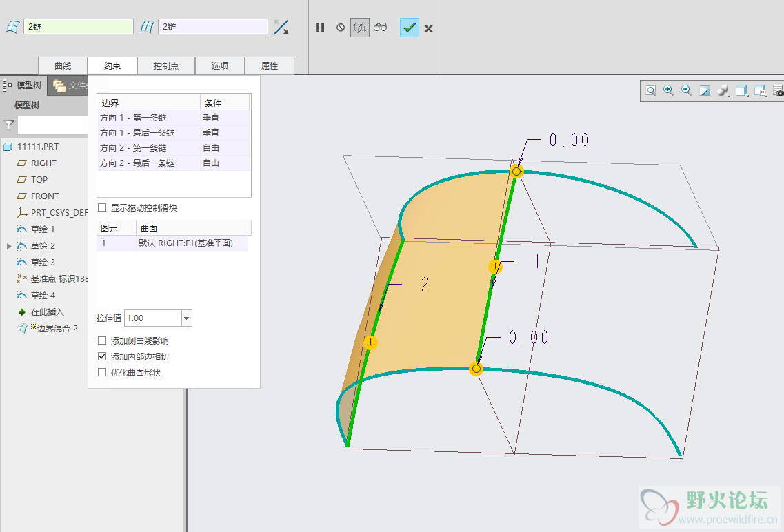Select the 约束 tab
Viewport: 784px width, 532px height.
click(112, 66)
